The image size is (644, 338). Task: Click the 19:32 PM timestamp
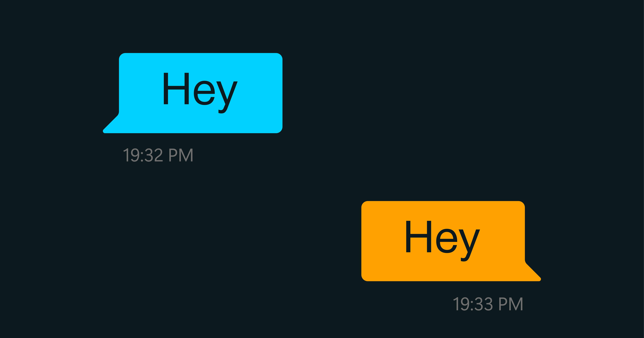[158, 155]
